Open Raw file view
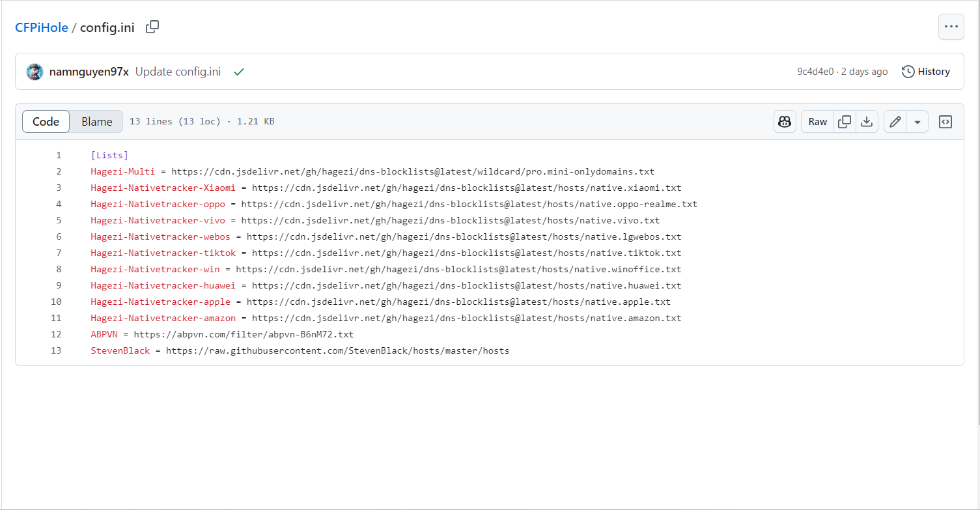This screenshot has width=980, height=510. click(818, 122)
